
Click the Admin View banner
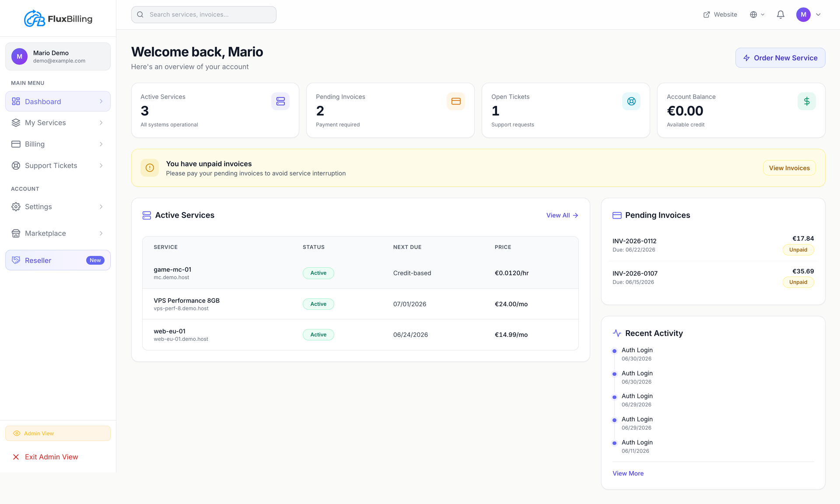coord(58,434)
